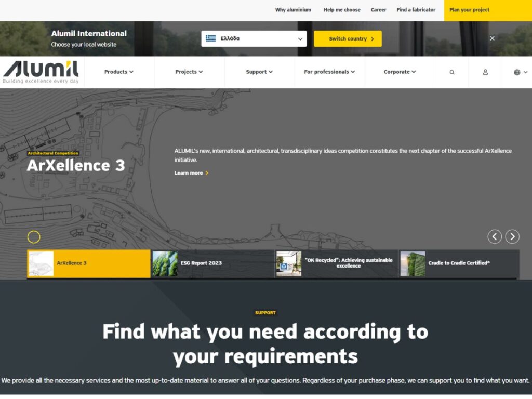Click the Choose your local website text

(84, 45)
